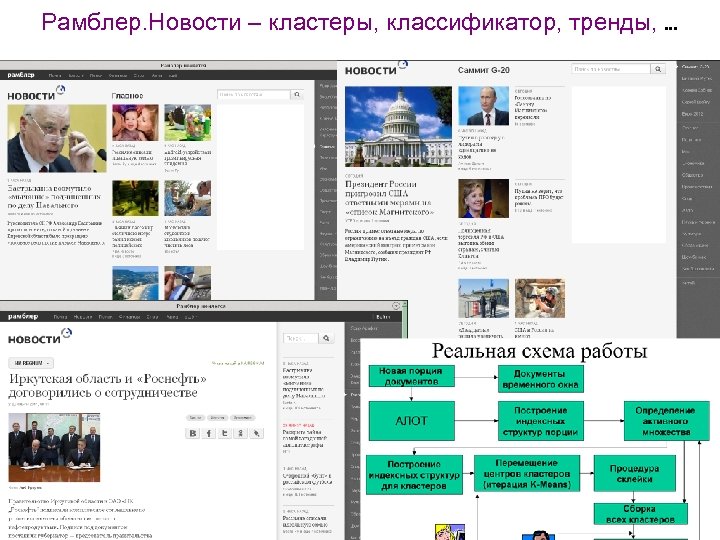Click the search magnifier on the Irkutsk article page
This screenshot has width=720, height=540.
(x=326, y=338)
